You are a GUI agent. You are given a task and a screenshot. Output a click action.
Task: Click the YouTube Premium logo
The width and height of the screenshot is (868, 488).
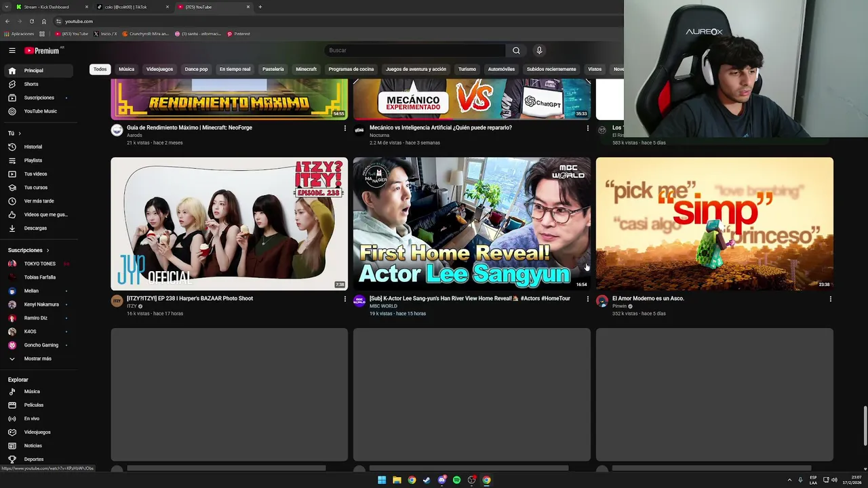42,50
